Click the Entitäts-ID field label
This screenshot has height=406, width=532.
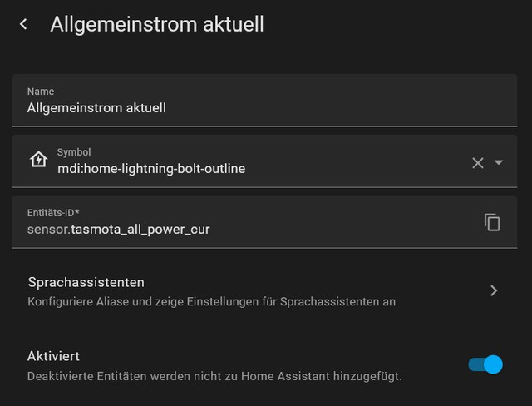[x=53, y=213]
